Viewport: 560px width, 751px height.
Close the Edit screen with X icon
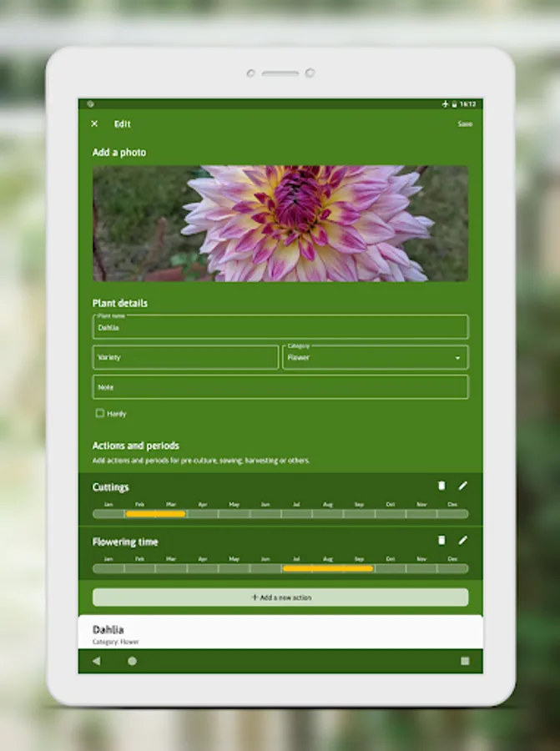point(94,123)
